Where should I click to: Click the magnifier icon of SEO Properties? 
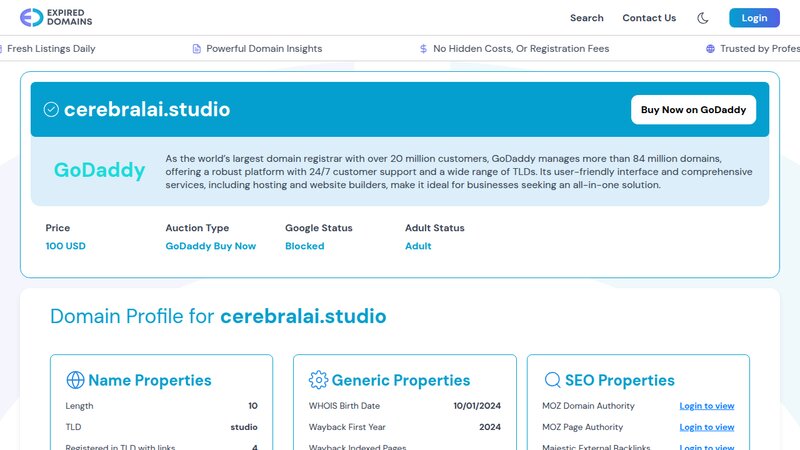(553, 380)
